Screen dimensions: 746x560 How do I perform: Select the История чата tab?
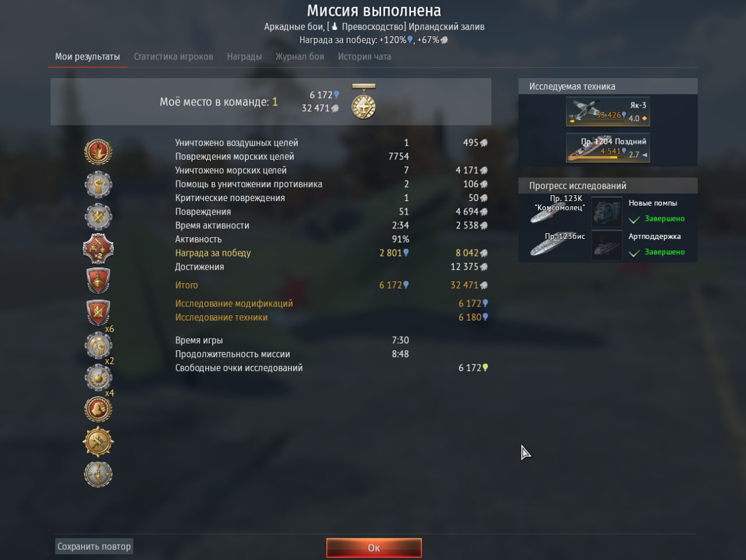[364, 57]
